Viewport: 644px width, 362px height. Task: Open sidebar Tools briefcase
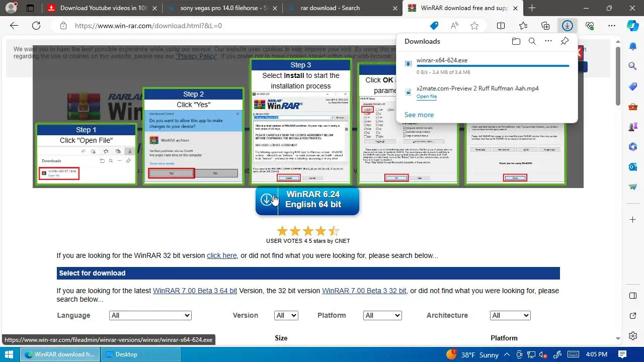pos(633,107)
